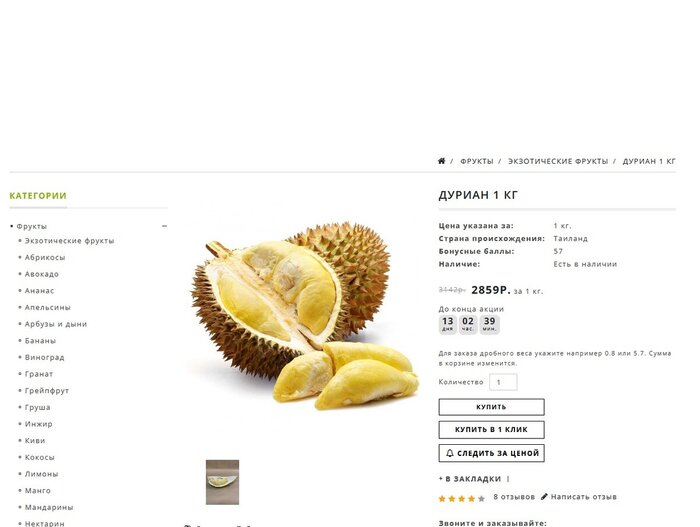Collapse the Фрукты category with minus icon

[164, 226]
